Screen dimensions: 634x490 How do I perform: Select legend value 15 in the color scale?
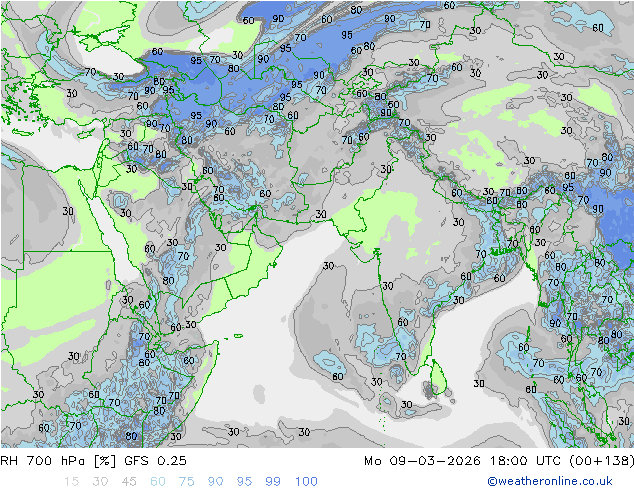(71, 482)
